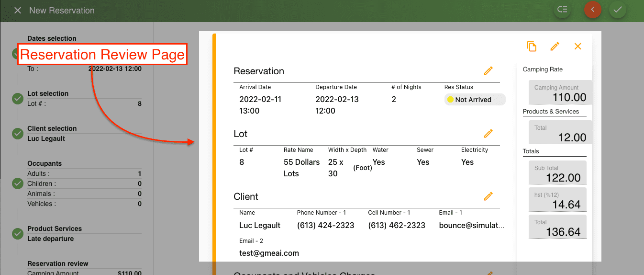Click the final Total 136.64 field
The height and width of the screenshot is (275, 644).
(x=557, y=227)
